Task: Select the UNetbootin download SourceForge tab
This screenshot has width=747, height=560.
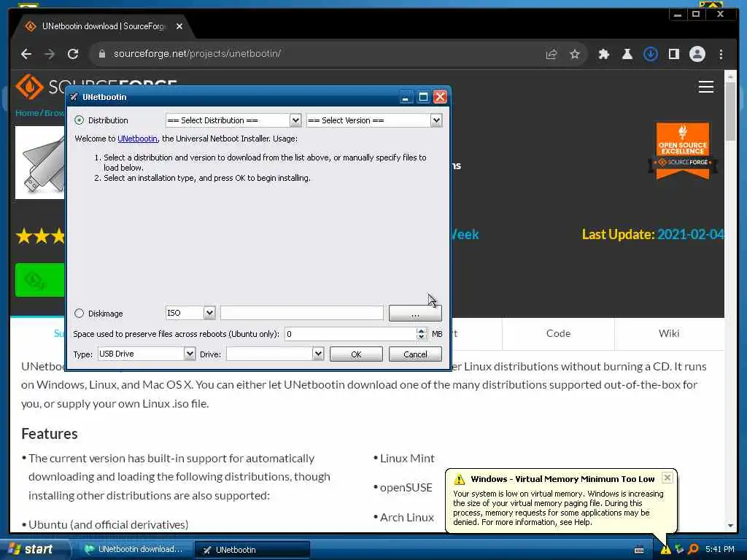Action: coord(102,26)
